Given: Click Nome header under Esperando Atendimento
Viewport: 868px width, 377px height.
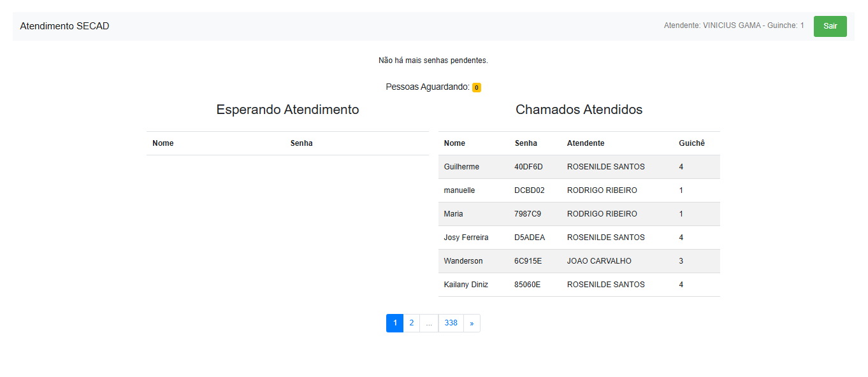Looking at the screenshot, I should coord(163,143).
